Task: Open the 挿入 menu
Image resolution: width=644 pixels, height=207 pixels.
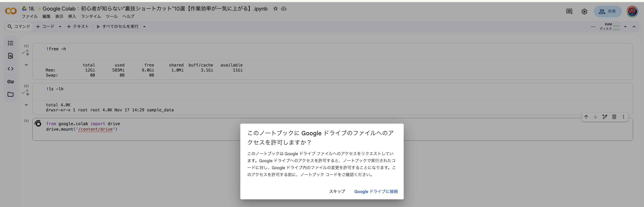Action: click(x=72, y=16)
